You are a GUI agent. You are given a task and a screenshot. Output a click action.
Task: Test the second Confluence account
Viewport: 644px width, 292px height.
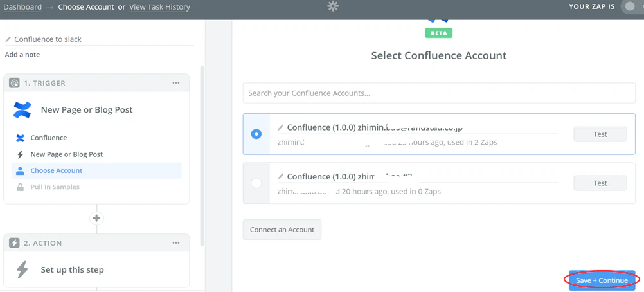[x=600, y=183]
